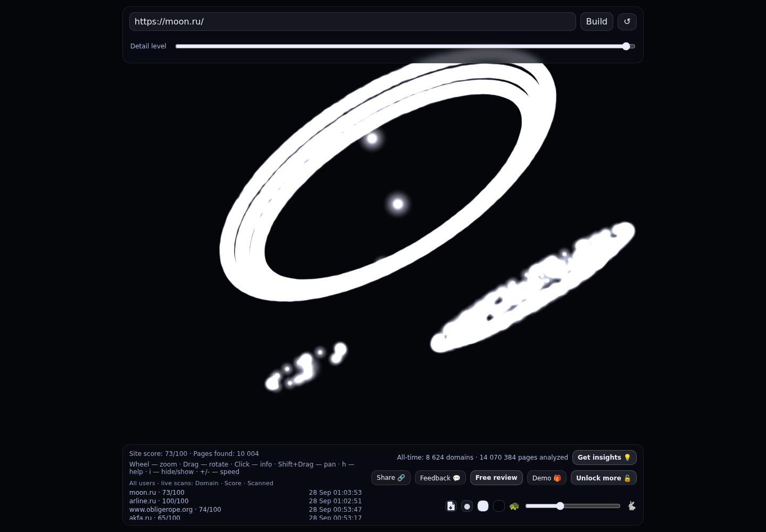
Task: Click the Unlock more button
Action: click(604, 478)
